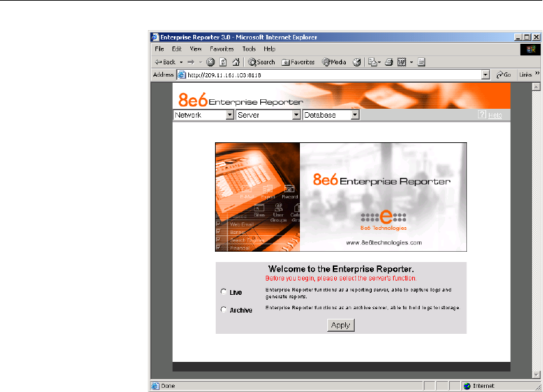Click the 8e6 Enterprise Reporter header logo
The width and height of the screenshot is (543, 392).
coord(240,100)
